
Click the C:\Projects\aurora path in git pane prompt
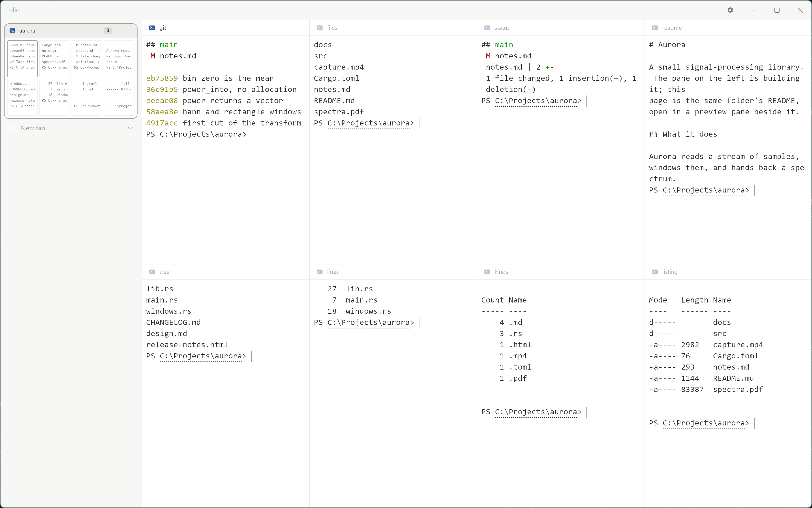201,134
